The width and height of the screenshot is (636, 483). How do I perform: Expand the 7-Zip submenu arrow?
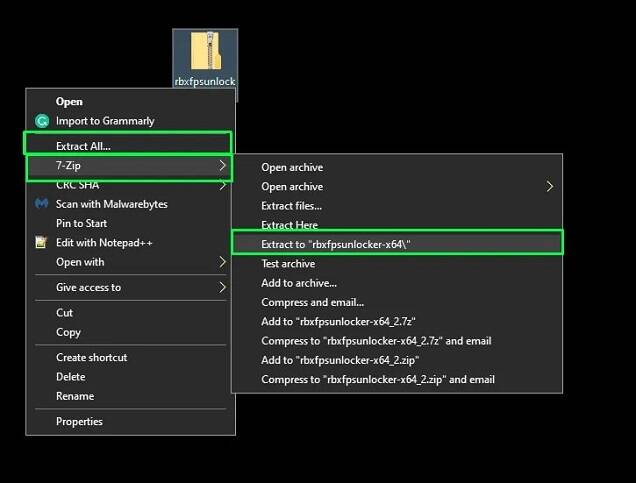click(223, 165)
